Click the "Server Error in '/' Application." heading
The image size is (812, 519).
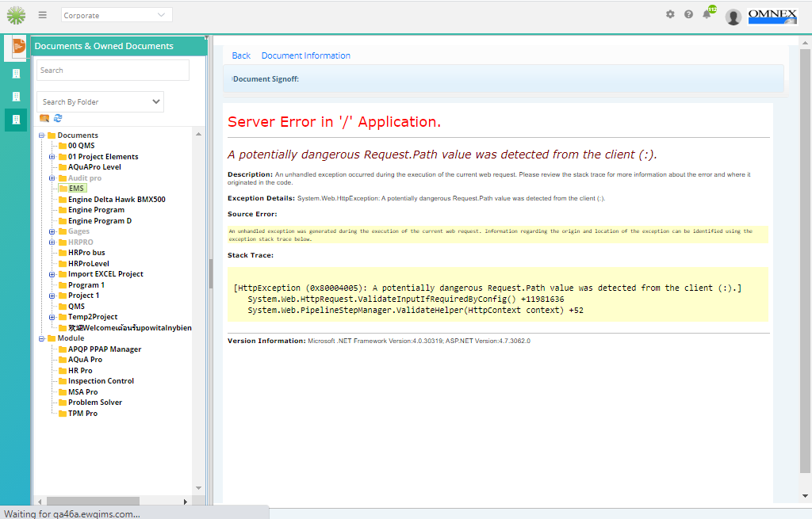[334, 121]
